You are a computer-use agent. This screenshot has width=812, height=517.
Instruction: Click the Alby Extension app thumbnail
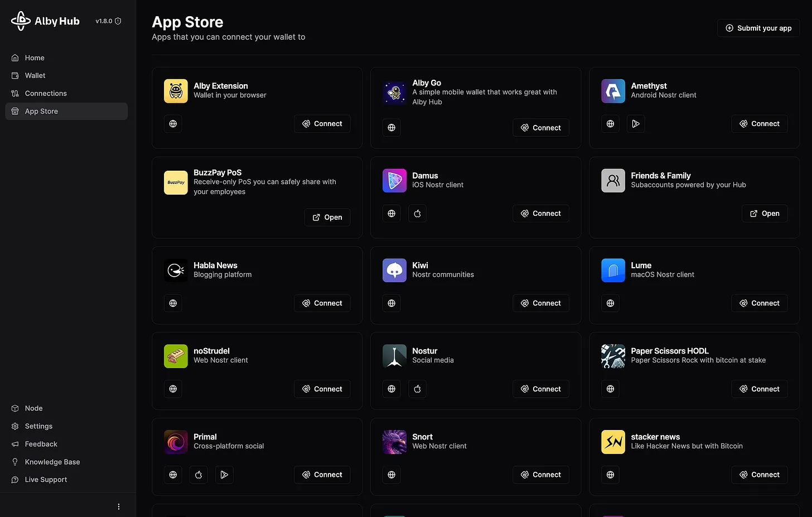click(x=176, y=91)
